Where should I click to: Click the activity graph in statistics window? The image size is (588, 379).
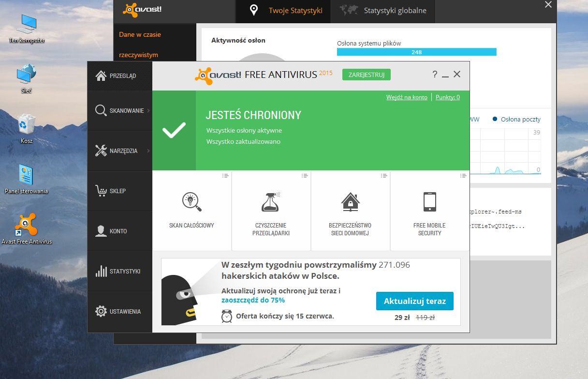[x=505, y=151]
